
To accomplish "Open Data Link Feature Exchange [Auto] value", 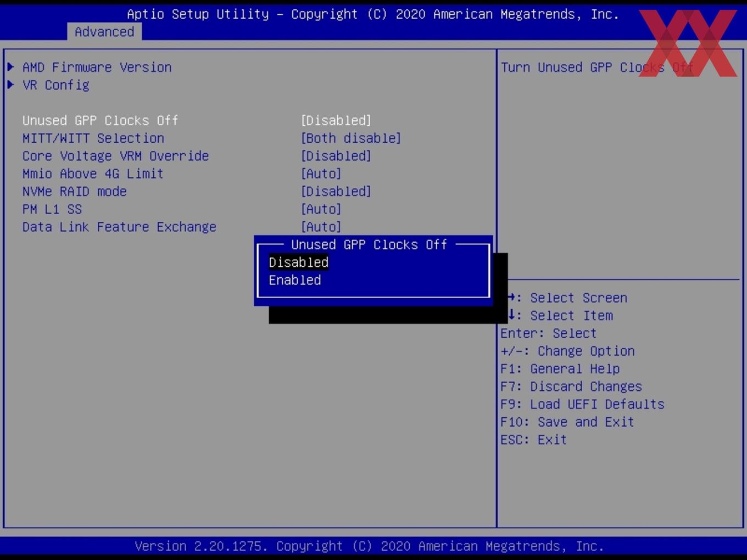I will [x=321, y=227].
